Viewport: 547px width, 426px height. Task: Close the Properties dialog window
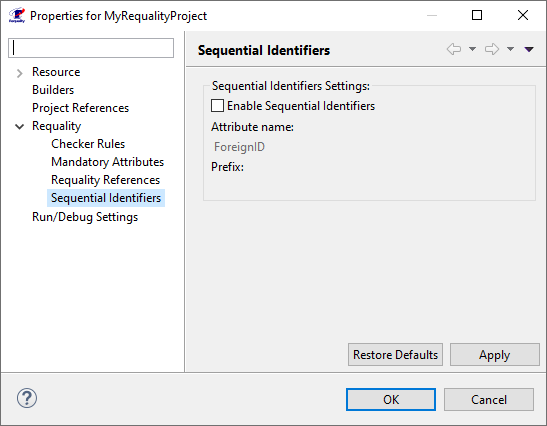[x=523, y=15]
